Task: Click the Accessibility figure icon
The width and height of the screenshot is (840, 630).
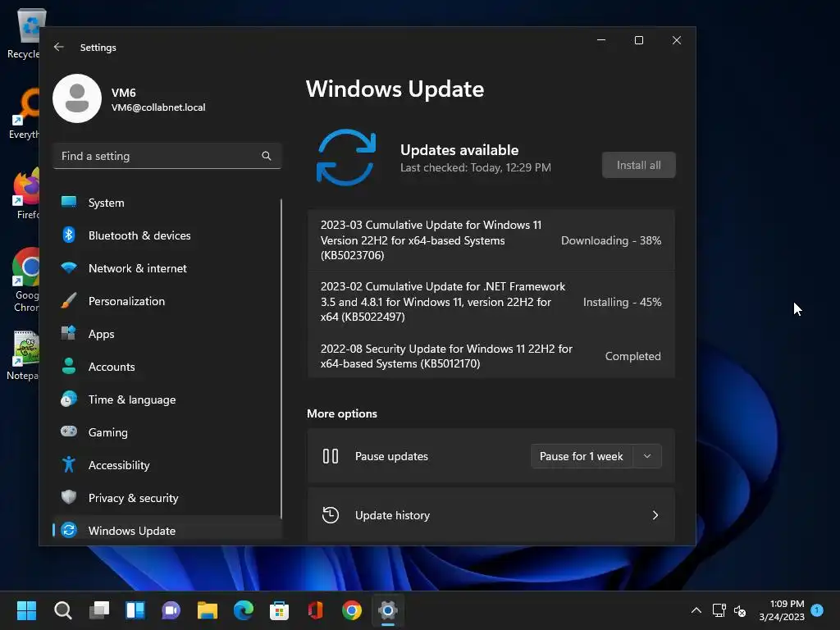Action: [69, 464]
